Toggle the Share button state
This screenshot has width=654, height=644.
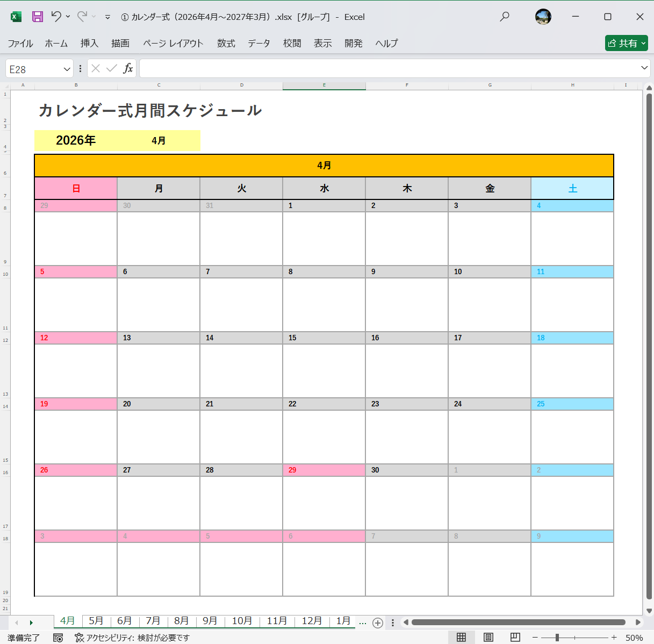tap(626, 43)
